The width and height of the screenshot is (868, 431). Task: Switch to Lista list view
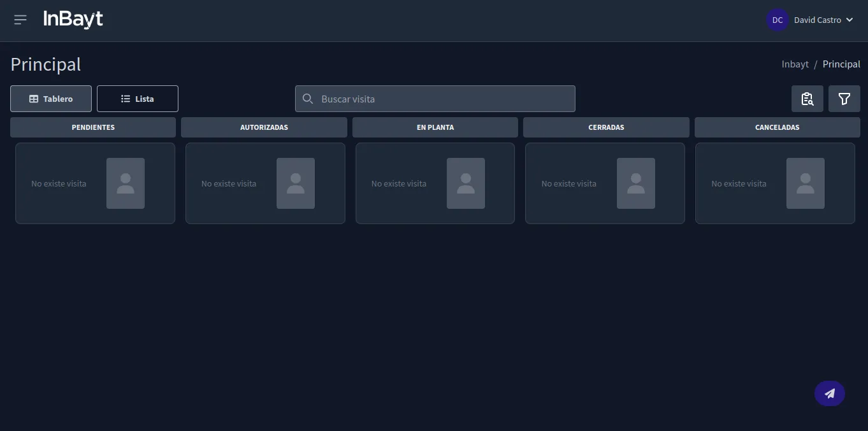point(137,99)
